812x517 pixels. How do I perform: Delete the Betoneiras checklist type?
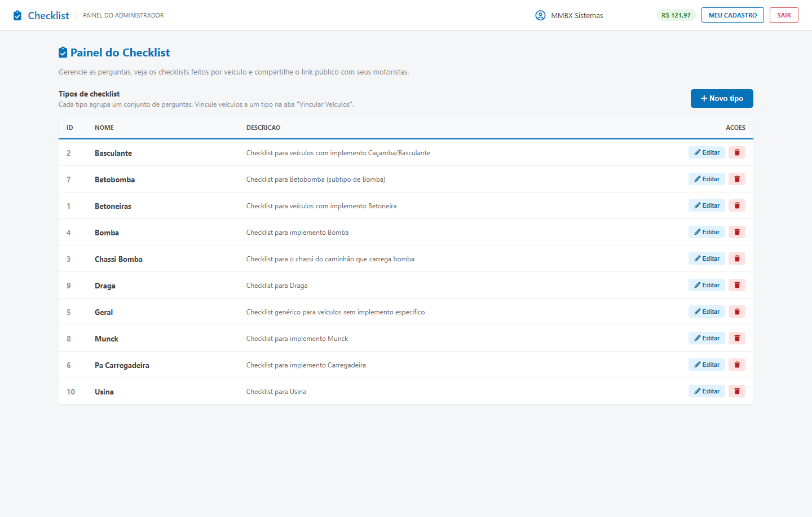(737, 205)
